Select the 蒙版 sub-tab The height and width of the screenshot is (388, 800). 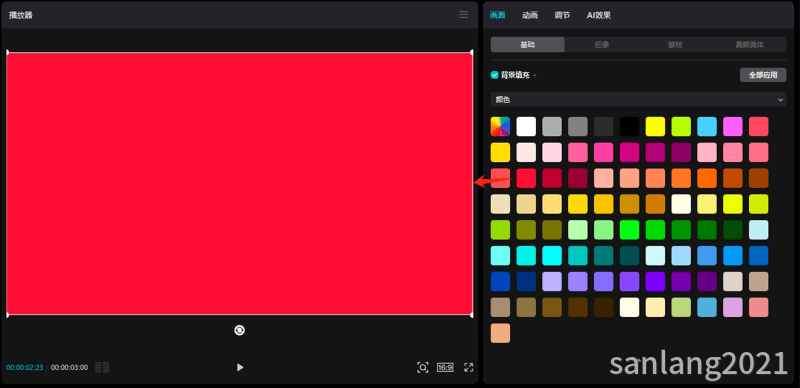coord(676,44)
